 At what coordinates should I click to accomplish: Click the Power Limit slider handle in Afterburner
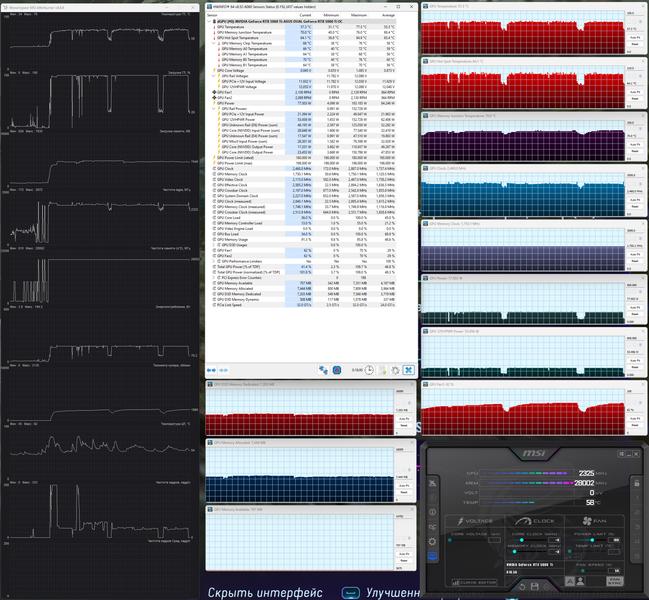592,540
